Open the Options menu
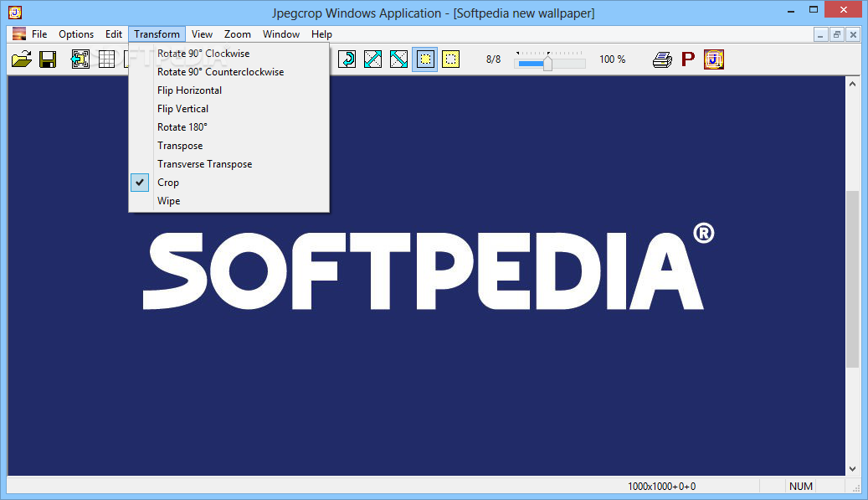 (x=76, y=34)
